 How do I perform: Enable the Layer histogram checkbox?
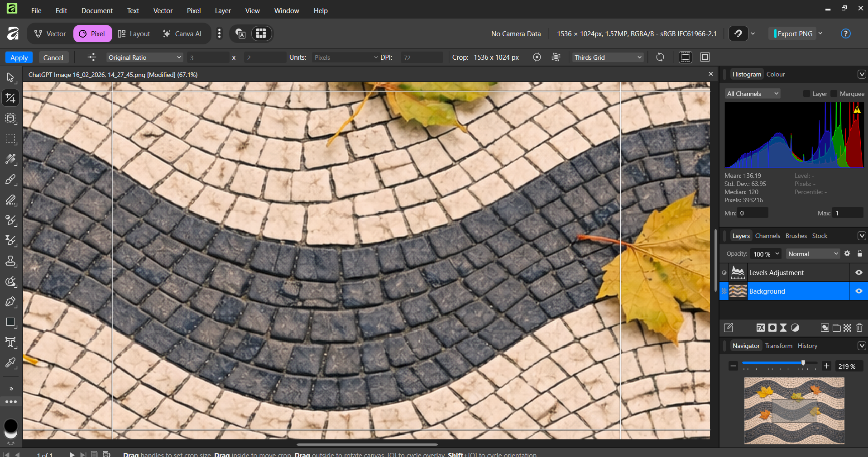[x=806, y=94]
